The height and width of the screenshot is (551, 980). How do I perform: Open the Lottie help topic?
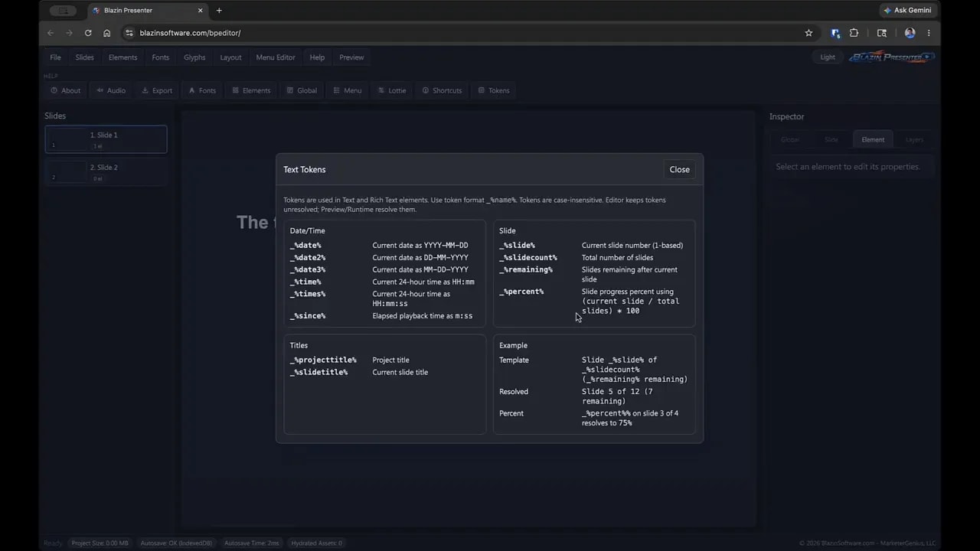[392, 90]
